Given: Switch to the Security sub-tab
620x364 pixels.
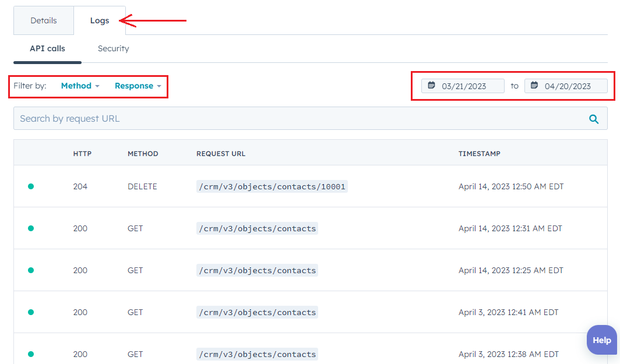Looking at the screenshot, I should 113,48.
